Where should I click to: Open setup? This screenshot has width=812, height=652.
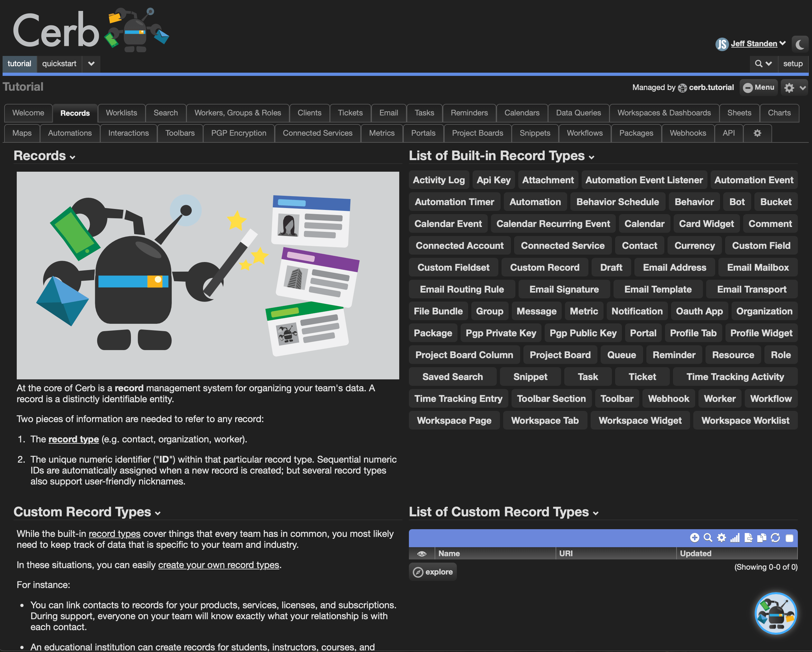click(793, 64)
